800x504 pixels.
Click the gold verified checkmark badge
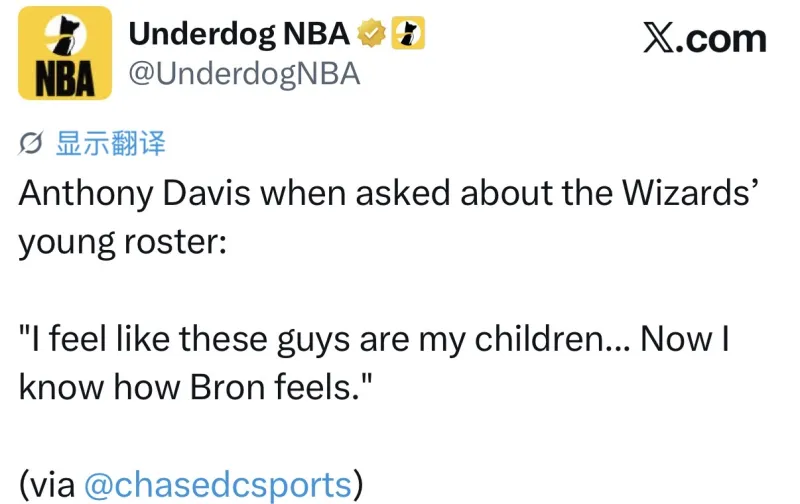(x=370, y=35)
